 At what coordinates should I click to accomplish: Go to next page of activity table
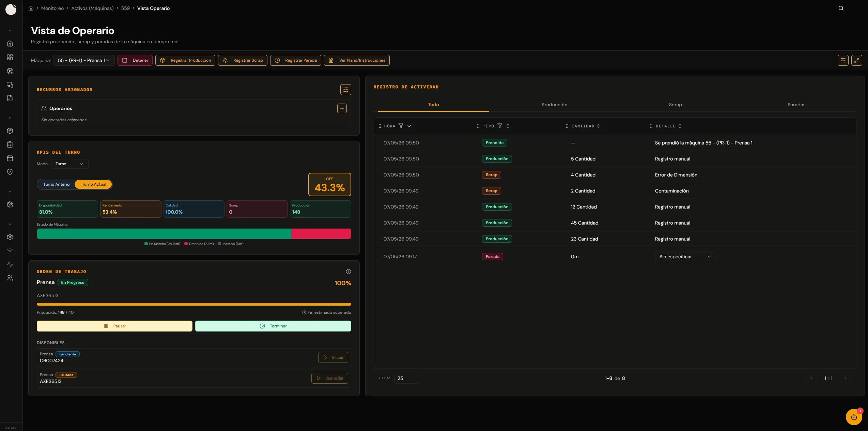(x=845, y=378)
